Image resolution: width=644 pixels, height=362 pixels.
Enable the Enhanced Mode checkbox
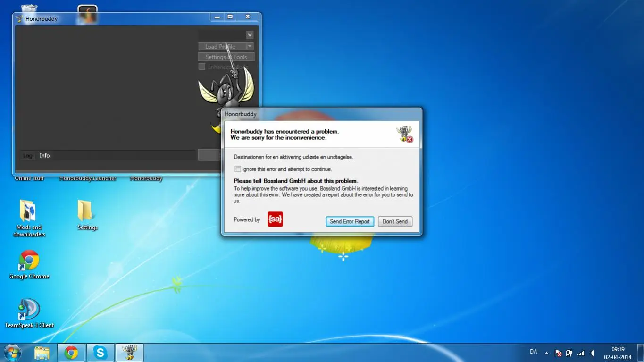202,67
